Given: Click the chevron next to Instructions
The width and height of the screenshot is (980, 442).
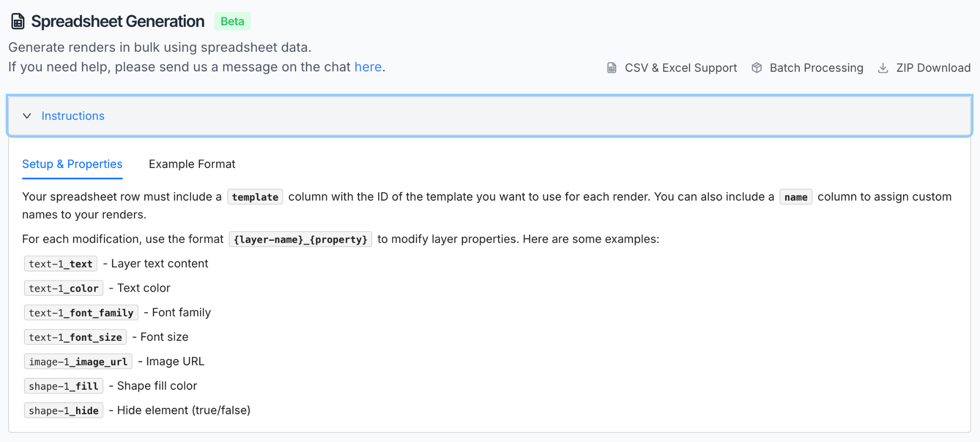Looking at the screenshot, I should pyautogui.click(x=27, y=116).
